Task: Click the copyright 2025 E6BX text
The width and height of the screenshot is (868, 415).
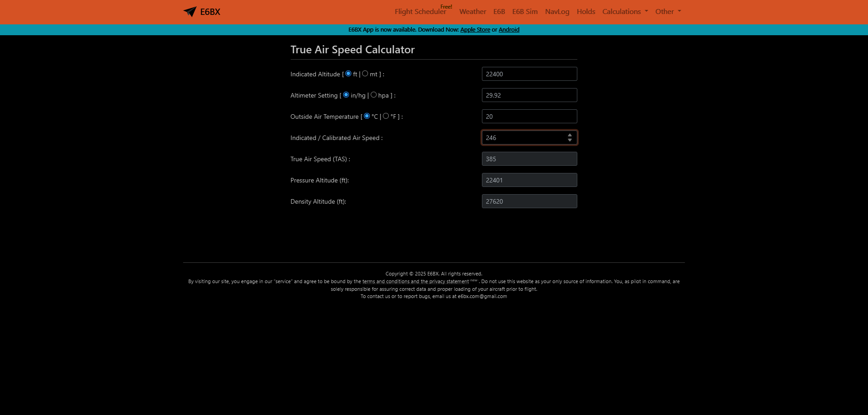Action: pyautogui.click(x=434, y=274)
